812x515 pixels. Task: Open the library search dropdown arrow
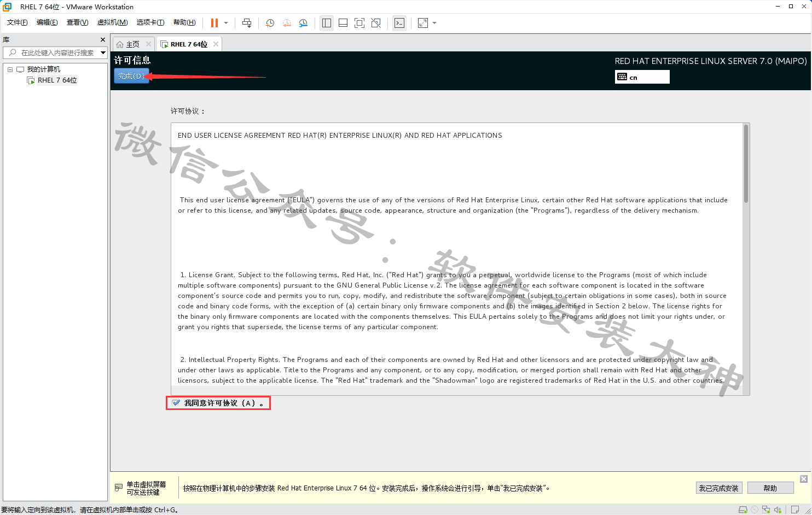[x=103, y=52]
